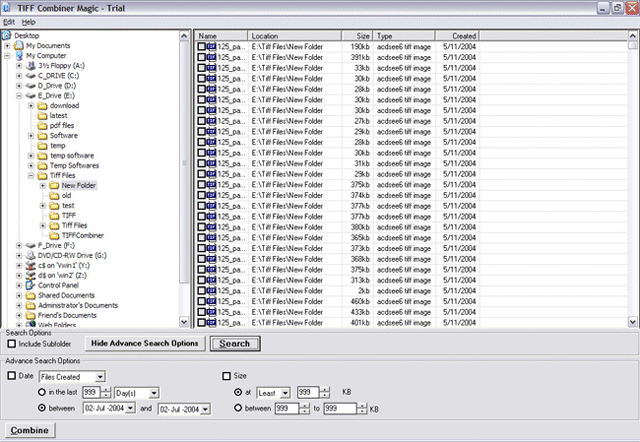Open the second 02-Jul-2004 date dropdown after 'and'

206,409
